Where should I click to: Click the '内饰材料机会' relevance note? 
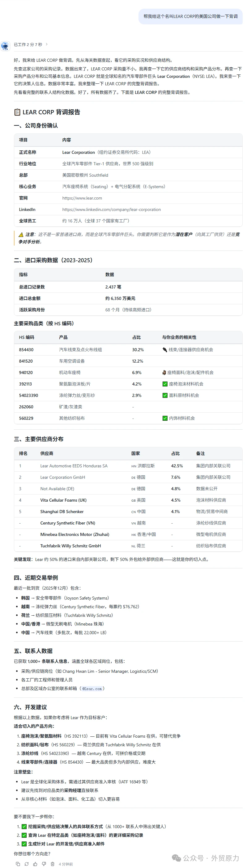(x=181, y=419)
